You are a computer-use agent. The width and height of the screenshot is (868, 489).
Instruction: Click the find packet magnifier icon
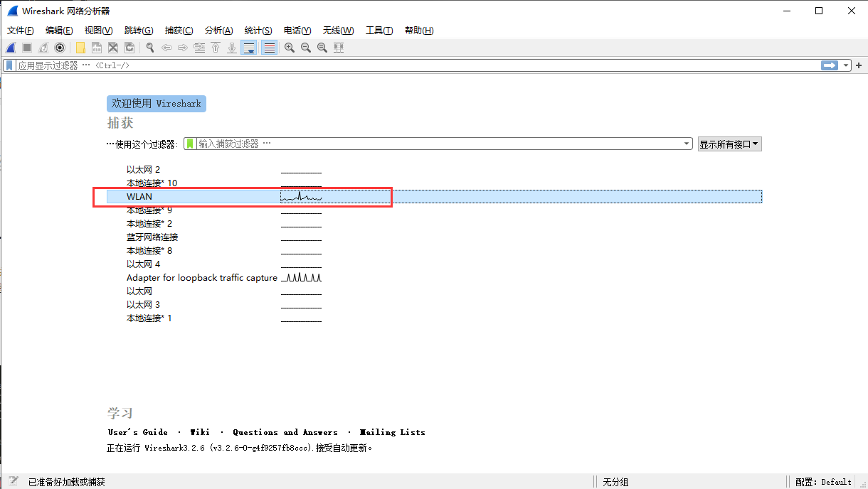click(x=150, y=48)
